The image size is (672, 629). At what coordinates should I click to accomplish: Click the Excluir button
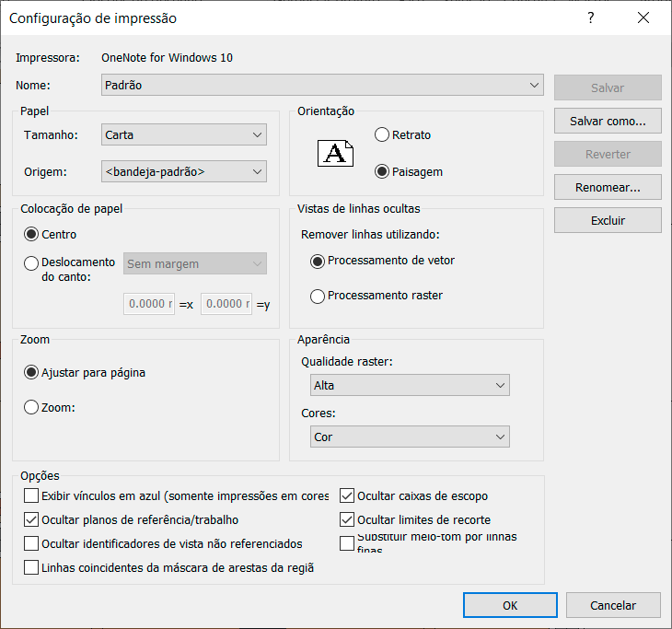pyautogui.click(x=608, y=220)
